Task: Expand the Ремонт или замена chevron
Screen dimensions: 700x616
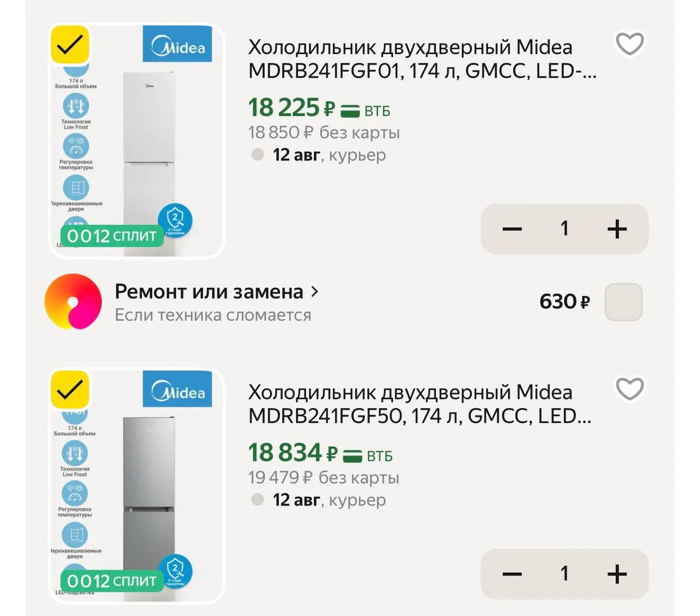Action: click(x=314, y=292)
